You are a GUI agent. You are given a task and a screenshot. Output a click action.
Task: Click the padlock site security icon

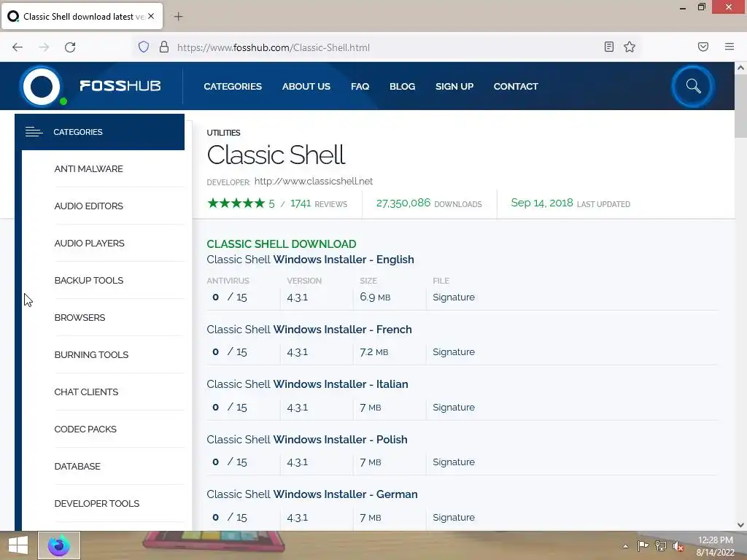(x=164, y=47)
